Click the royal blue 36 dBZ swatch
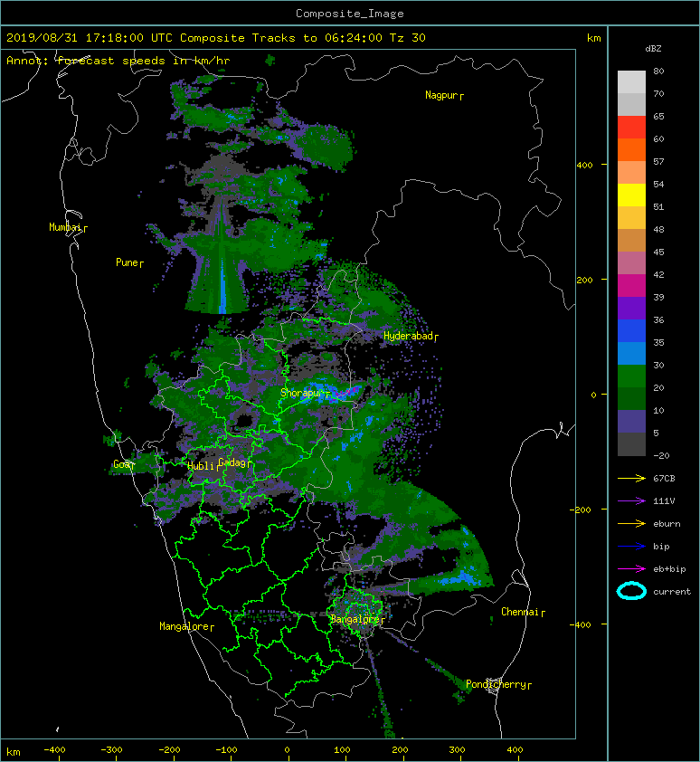The height and width of the screenshot is (762, 700). (631, 330)
